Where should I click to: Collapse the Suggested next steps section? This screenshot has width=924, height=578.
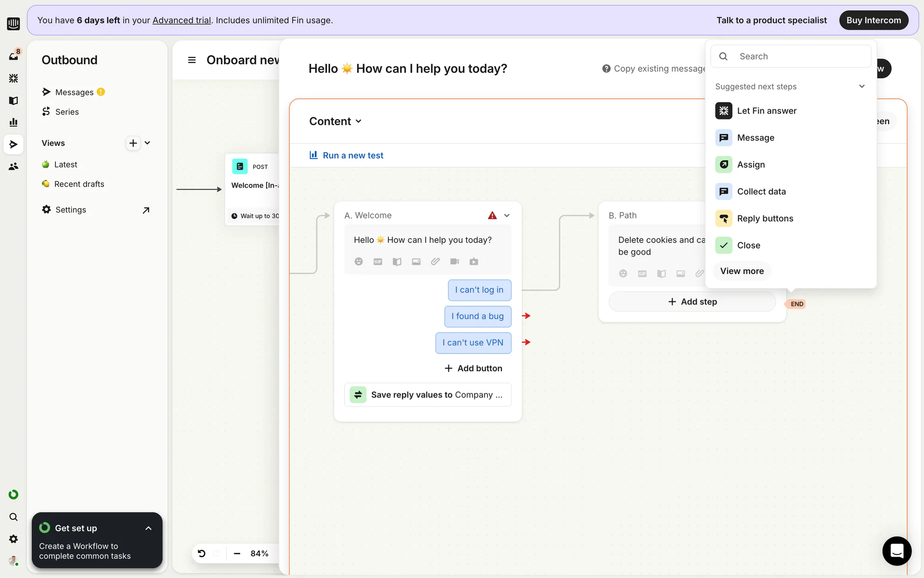[x=861, y=87]
